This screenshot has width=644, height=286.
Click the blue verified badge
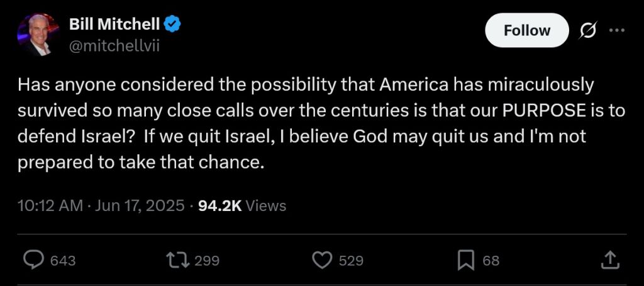[173, 26]
